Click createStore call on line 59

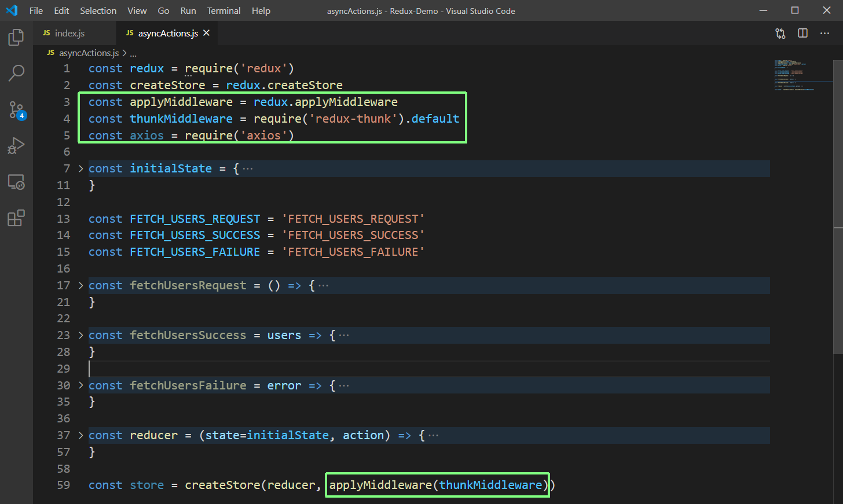point(223,485)
